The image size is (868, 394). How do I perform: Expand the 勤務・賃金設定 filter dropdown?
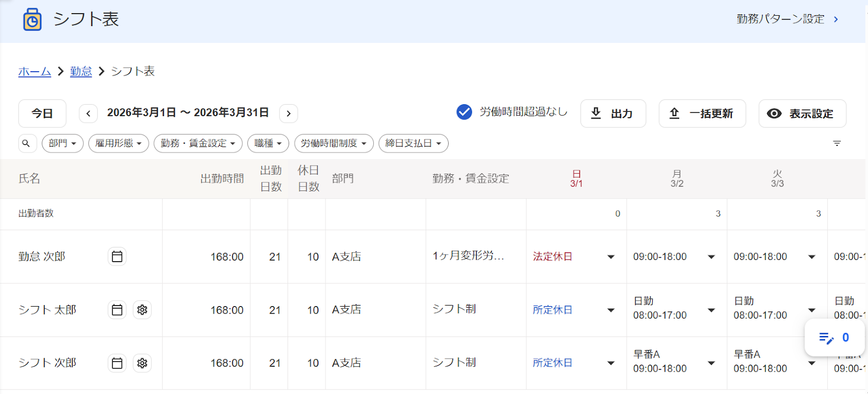tap(198, 143)
